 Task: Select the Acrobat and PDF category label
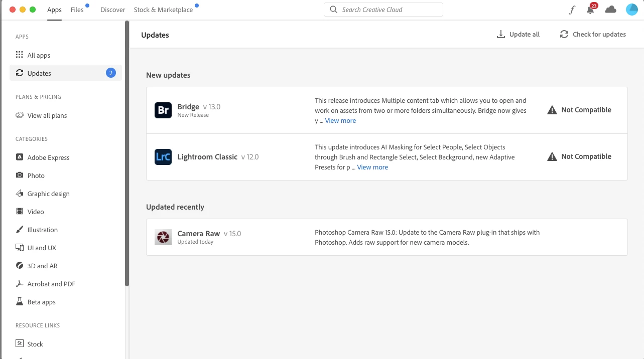coord(52,284)
